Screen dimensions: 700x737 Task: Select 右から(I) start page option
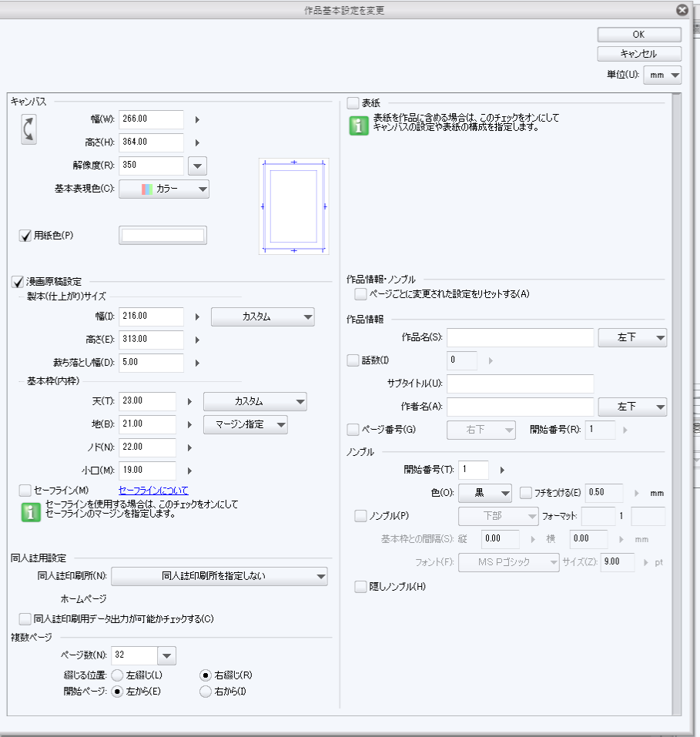(x=206, y=692)
